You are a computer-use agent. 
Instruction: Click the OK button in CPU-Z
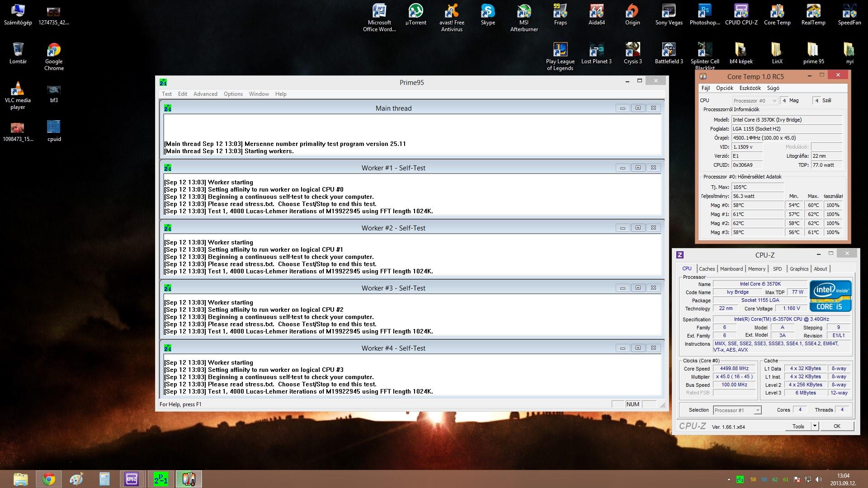click(837, 426)
